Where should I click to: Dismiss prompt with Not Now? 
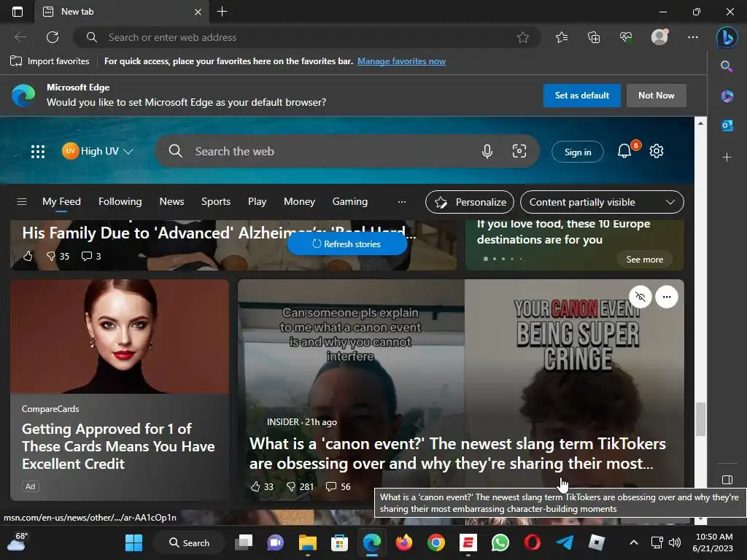click(656, 96)
